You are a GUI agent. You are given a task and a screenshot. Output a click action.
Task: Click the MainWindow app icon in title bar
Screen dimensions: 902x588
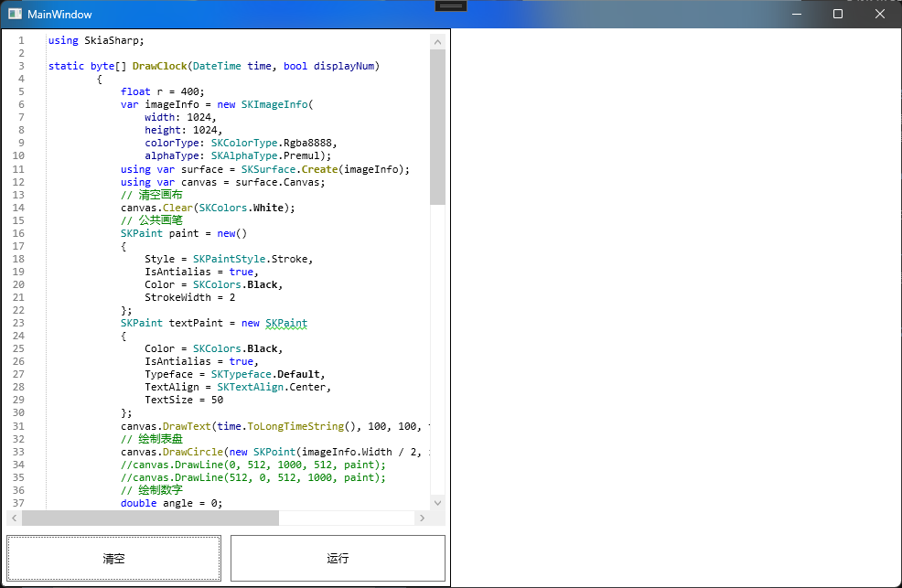click(x=15, y=15)
